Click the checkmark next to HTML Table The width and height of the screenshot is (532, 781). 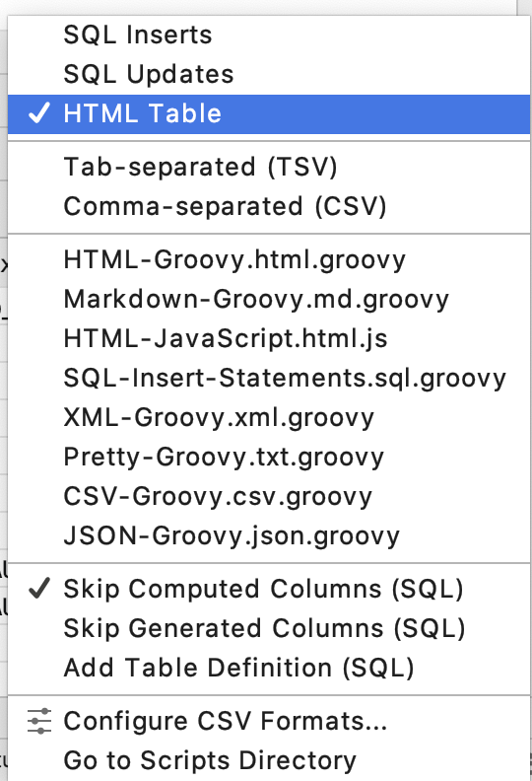(x=39, y=113)
